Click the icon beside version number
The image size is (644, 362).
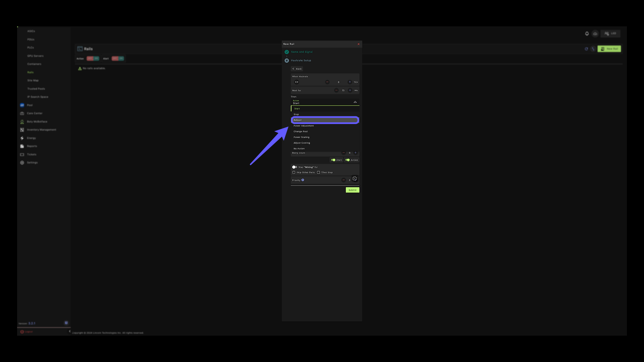[x=66, y=323]
